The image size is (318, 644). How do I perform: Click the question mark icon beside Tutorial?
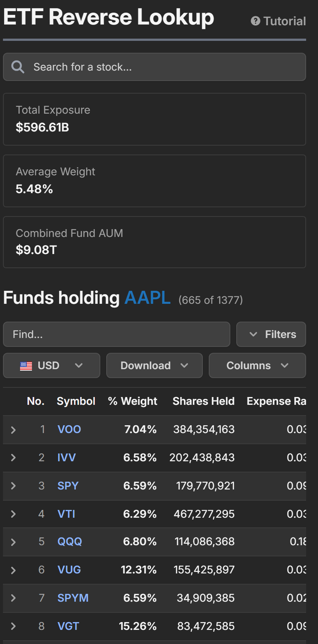(255, 21)
